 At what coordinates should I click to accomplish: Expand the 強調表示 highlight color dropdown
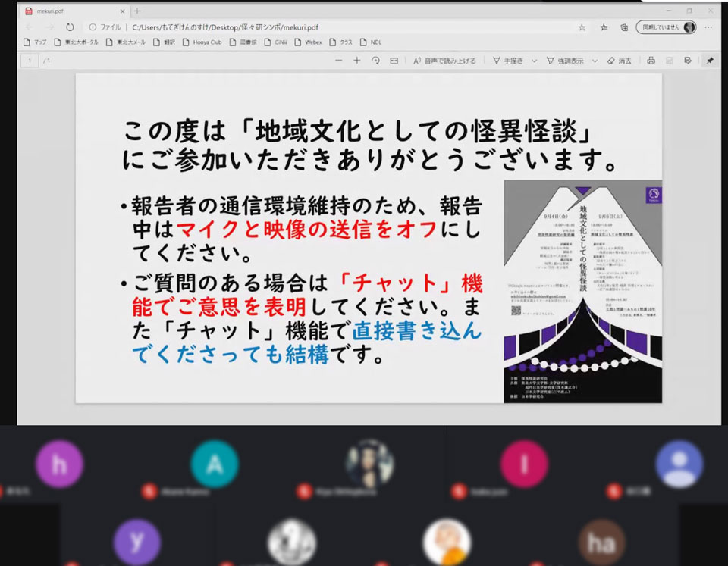595,61
